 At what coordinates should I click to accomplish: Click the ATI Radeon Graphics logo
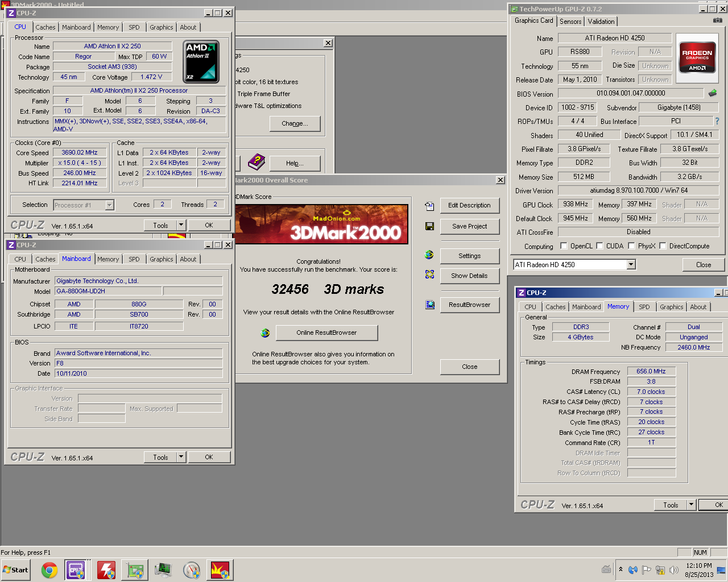(697, 58)
